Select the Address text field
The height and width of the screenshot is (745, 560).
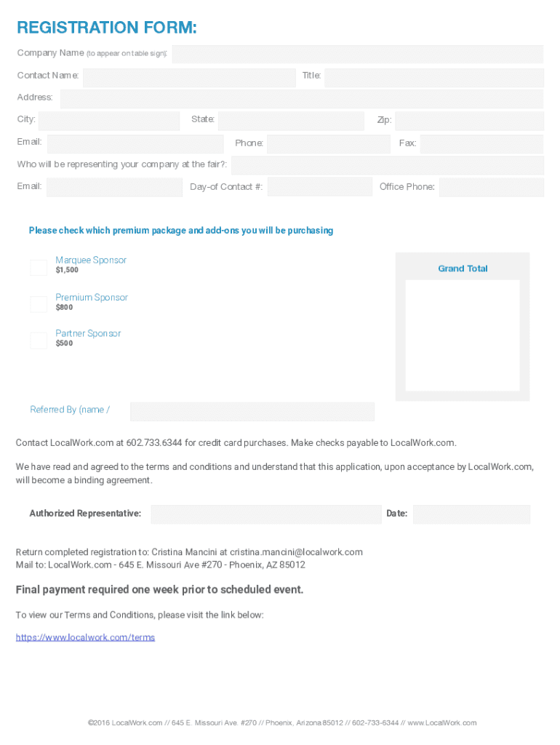click(x=301, y=99)
